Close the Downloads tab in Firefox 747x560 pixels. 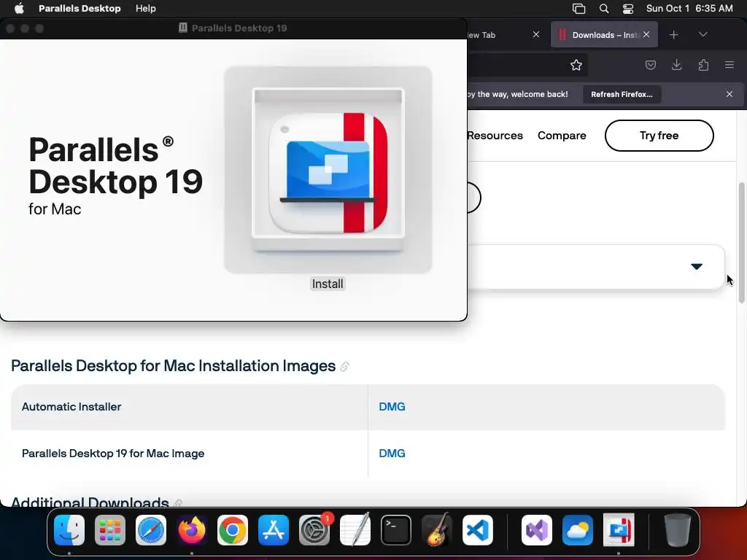646,34
